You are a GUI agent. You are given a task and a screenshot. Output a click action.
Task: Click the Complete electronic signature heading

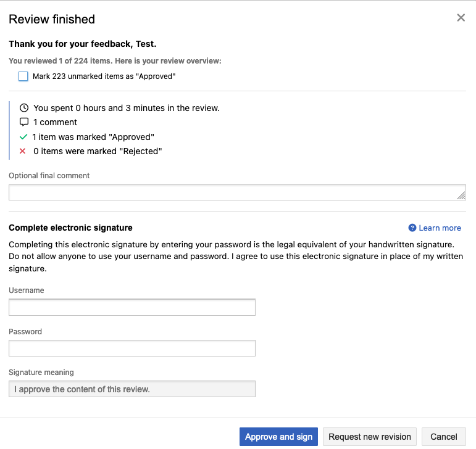click(70, 228)
